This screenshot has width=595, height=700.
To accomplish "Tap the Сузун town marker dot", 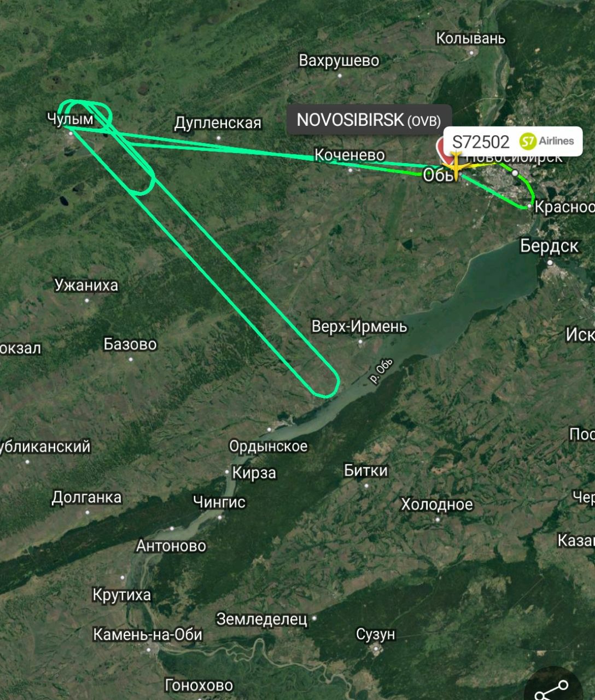I will pos(376,649).
